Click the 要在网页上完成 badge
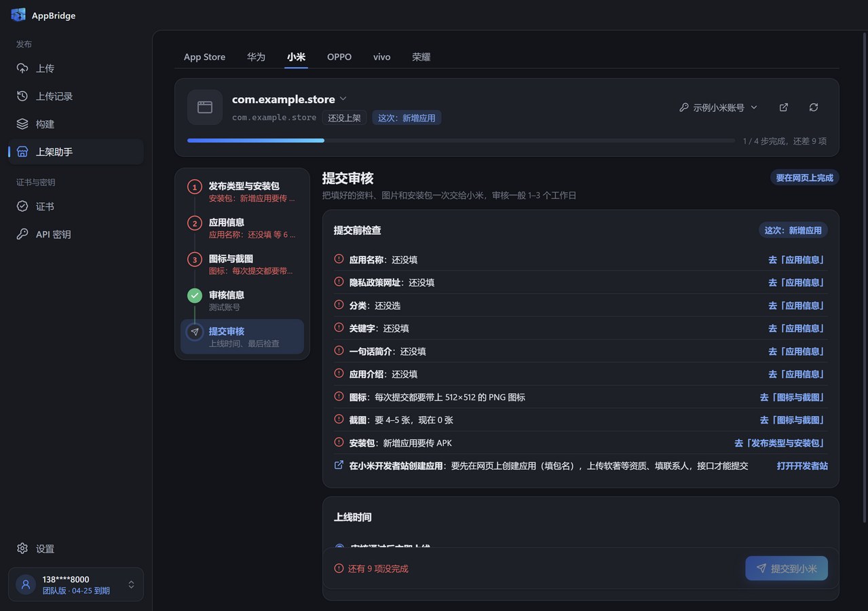 coord(804,178)
